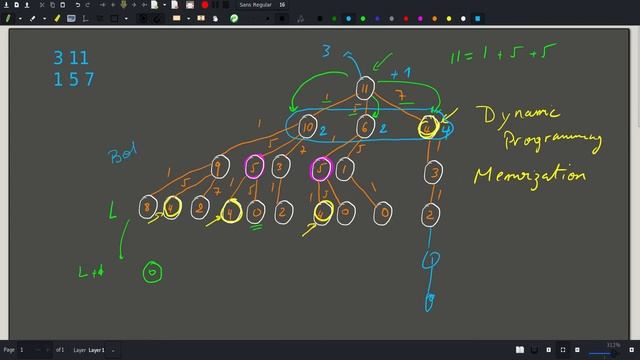
Task: Select the vertical space tool
Action: (201, 18)
